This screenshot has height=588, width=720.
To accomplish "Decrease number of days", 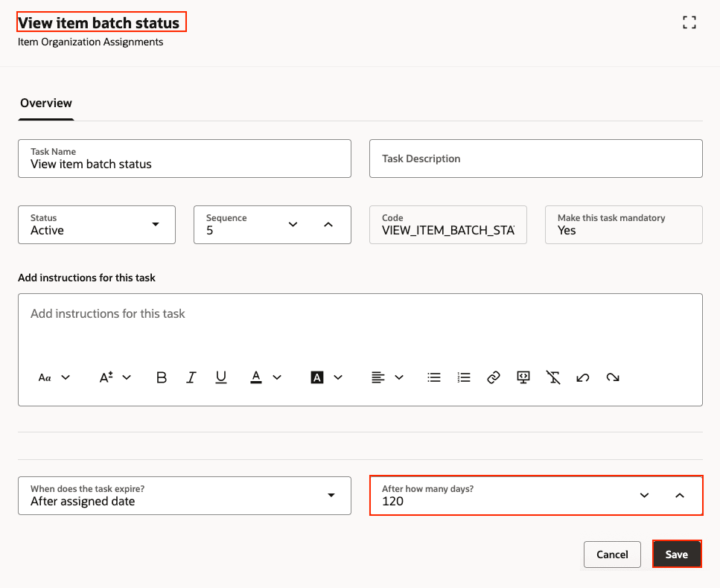I will tap(644, 495).
